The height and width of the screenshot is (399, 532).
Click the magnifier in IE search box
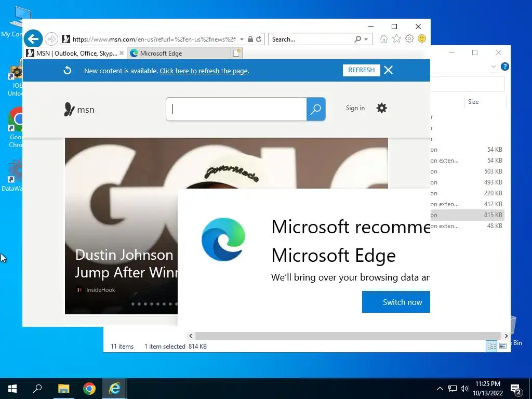(x=357, y=39)
